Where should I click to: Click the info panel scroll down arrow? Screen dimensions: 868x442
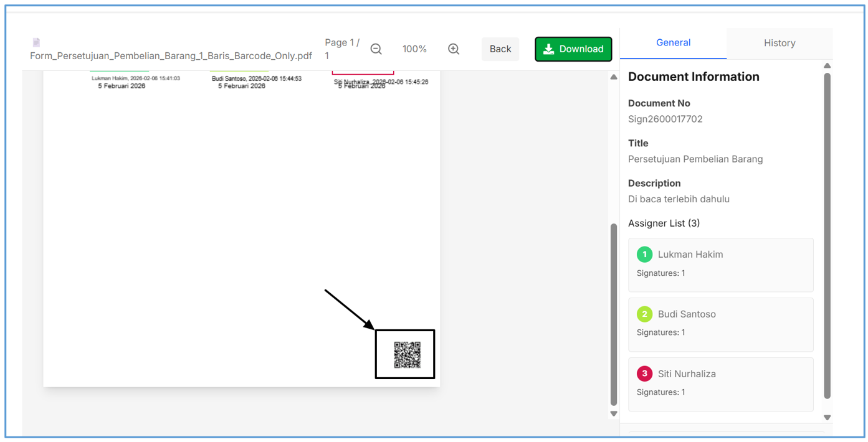pos(827,418)
